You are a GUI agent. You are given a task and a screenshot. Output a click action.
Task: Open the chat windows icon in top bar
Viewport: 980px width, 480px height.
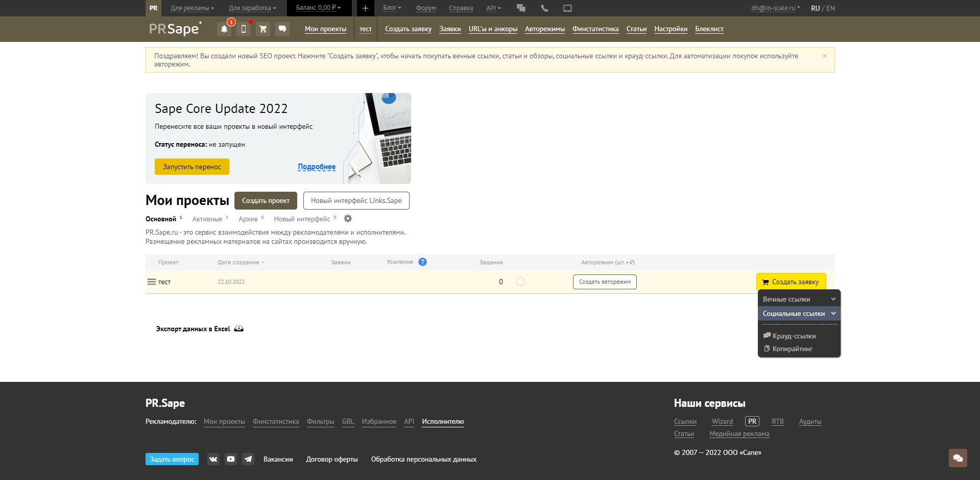point(521,8)
